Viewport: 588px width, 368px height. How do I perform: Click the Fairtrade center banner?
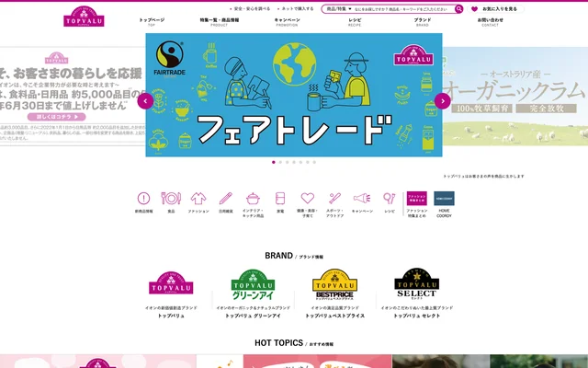click(x=294, y=95)
